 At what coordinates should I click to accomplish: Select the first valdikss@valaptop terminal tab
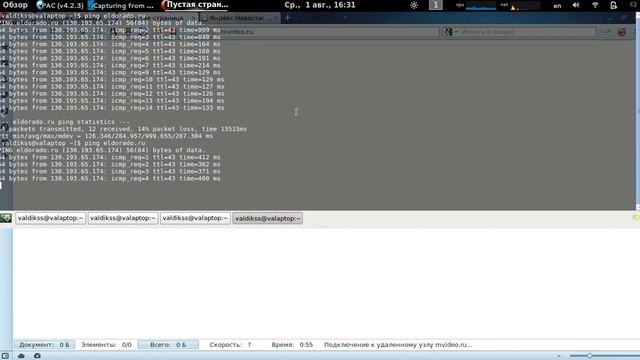(x=51, y=218)
